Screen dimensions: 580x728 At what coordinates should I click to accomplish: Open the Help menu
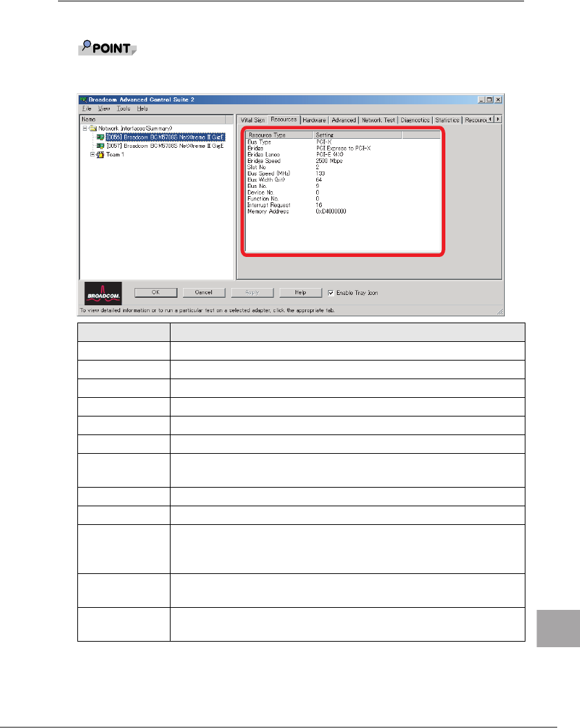(x=142, y=108)
